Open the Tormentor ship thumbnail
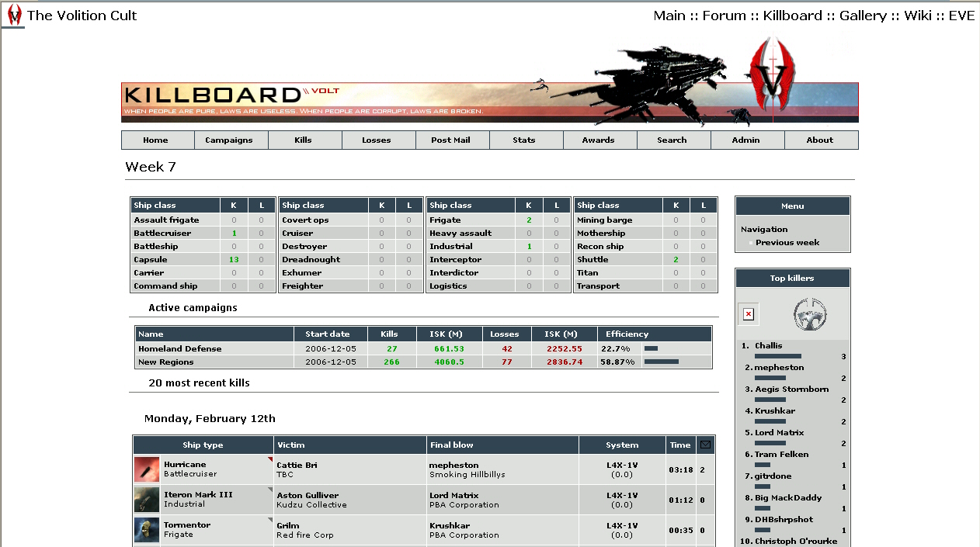This screenshot has height=547, width=980. (x=147, y=530)
